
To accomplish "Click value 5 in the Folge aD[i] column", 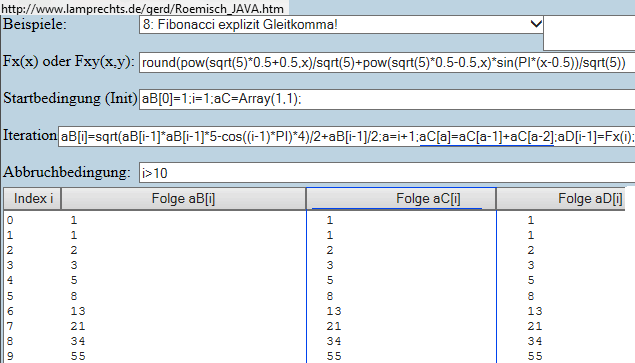I will click(531, 280).
